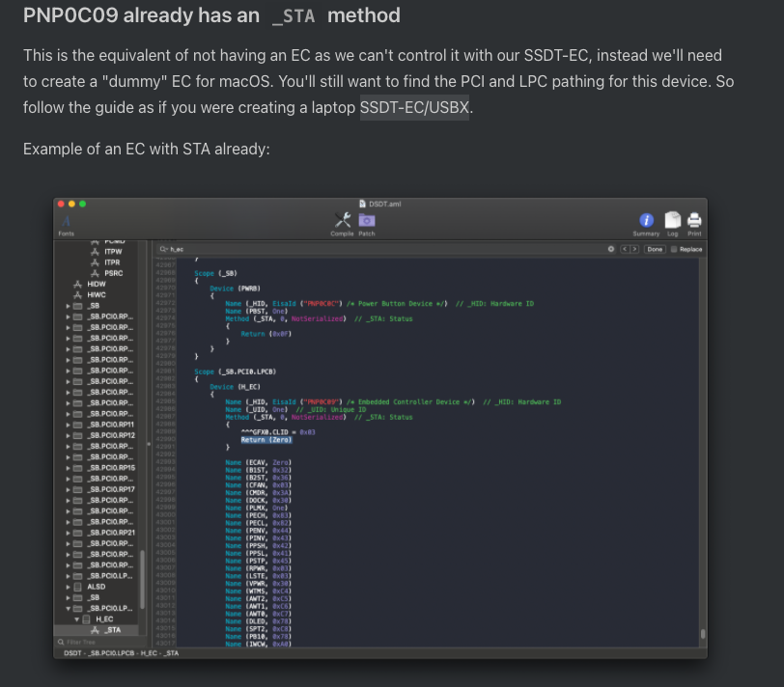Screen dimensions: 784x687
Task: Enable the Replace checkbox
Action: (x=674, y=249)
